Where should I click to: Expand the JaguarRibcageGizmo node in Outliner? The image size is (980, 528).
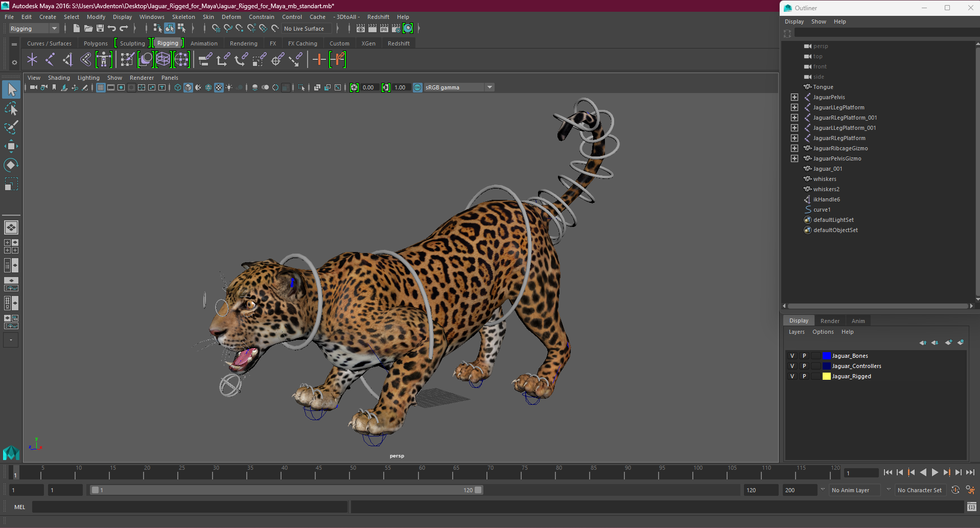pos(795,148)
